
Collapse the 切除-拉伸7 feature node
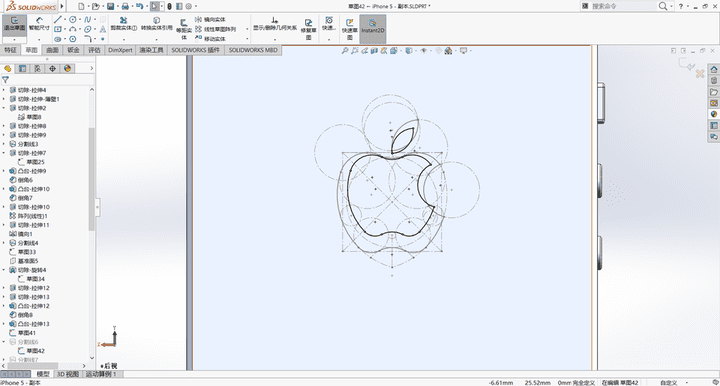[4, 153]
